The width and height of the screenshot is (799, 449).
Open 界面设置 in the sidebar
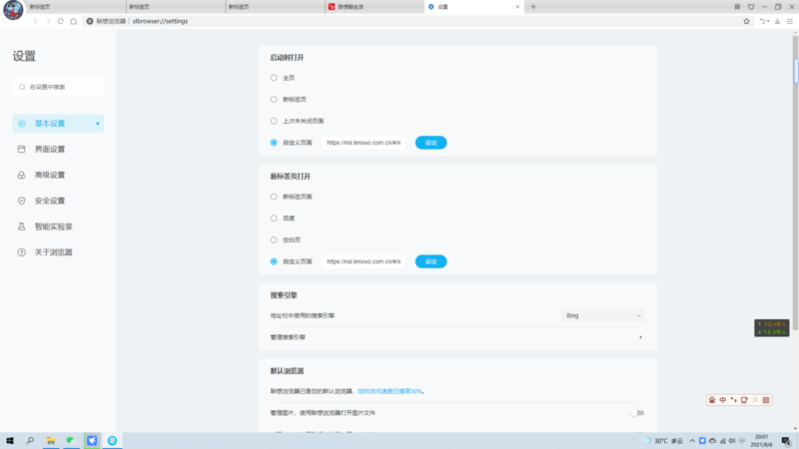[50, 150]
